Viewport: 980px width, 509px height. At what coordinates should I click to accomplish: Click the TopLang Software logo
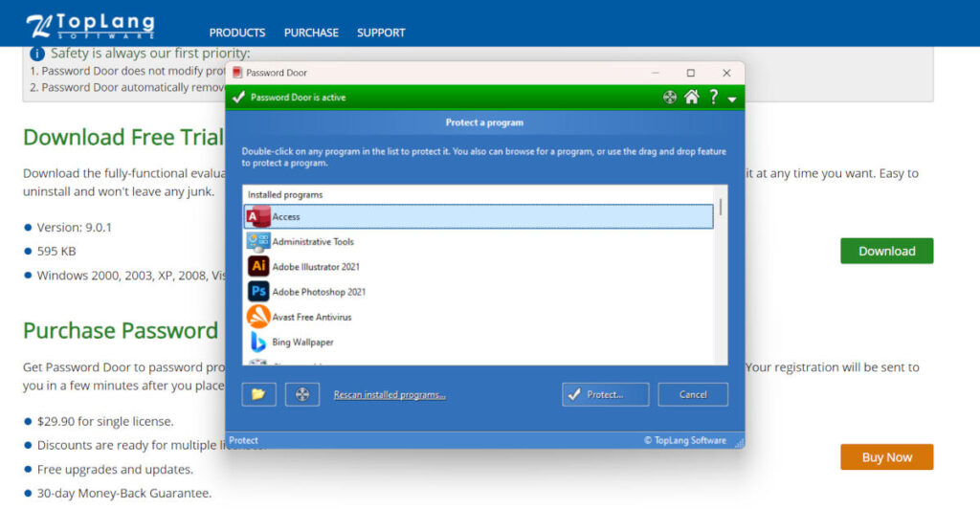click(x=91, y=26)
